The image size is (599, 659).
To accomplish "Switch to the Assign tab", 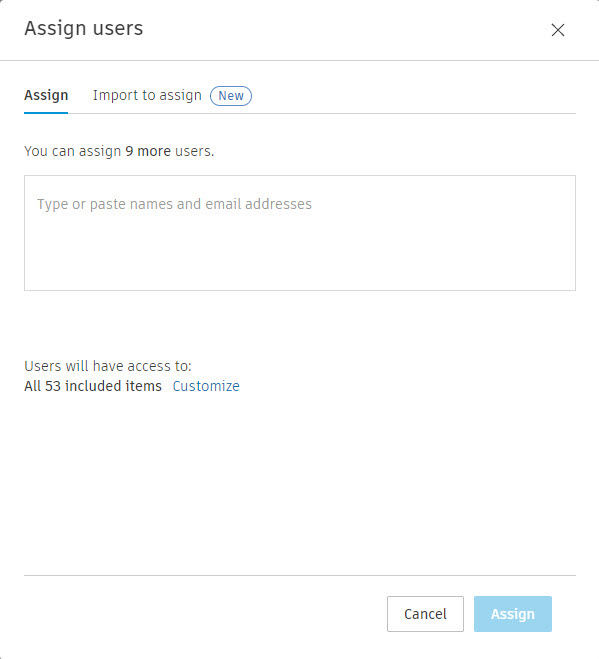I will coord(46,95).
